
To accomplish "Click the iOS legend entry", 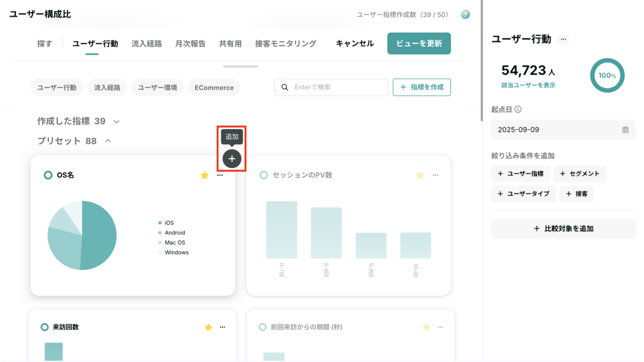I will [166, 223].
